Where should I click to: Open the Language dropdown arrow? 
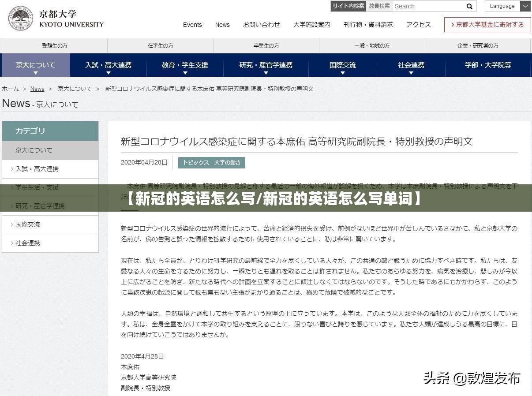click(525, 6)
